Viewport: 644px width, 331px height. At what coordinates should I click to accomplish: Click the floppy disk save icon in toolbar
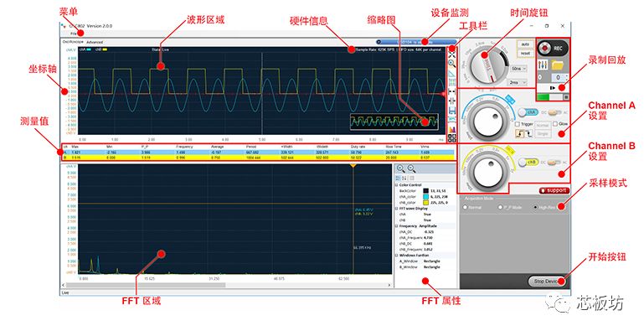coord(451,111)
